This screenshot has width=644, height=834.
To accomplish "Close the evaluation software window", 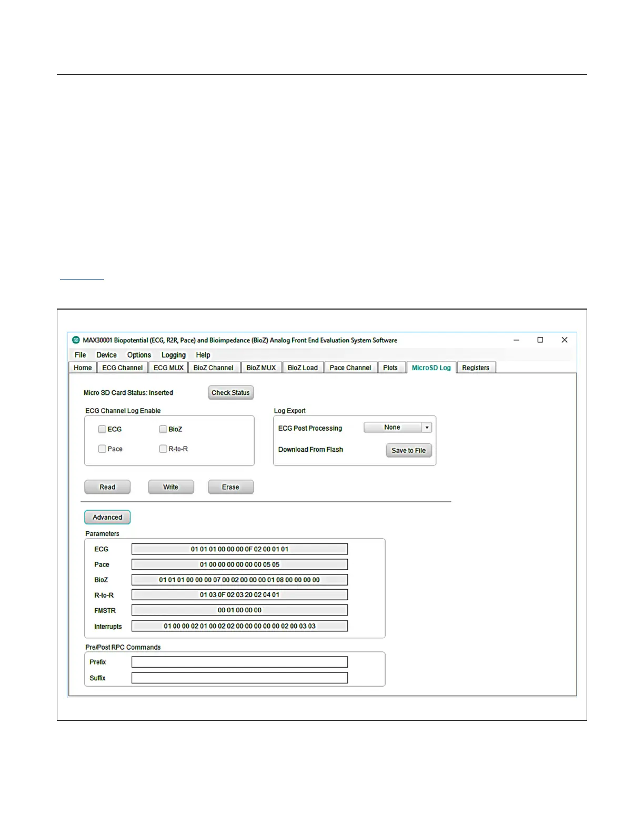I will [565, 340].
